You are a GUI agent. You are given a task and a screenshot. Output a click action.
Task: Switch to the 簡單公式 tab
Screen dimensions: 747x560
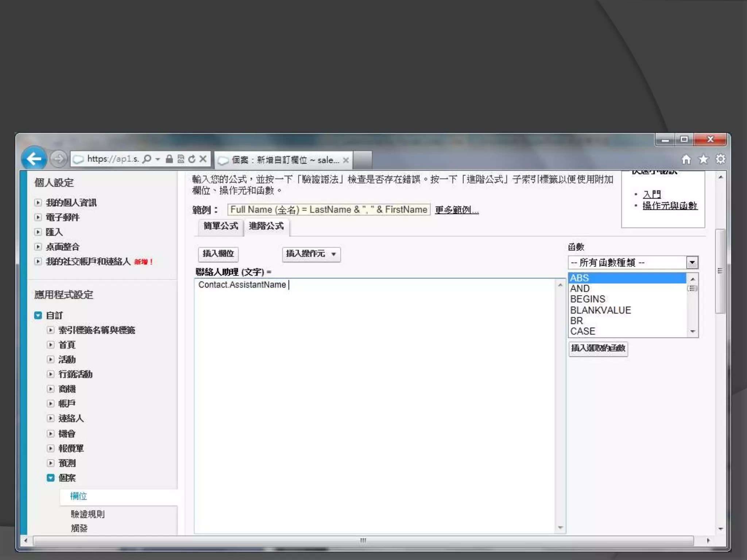pyautogui.click(x=221, y=226)
